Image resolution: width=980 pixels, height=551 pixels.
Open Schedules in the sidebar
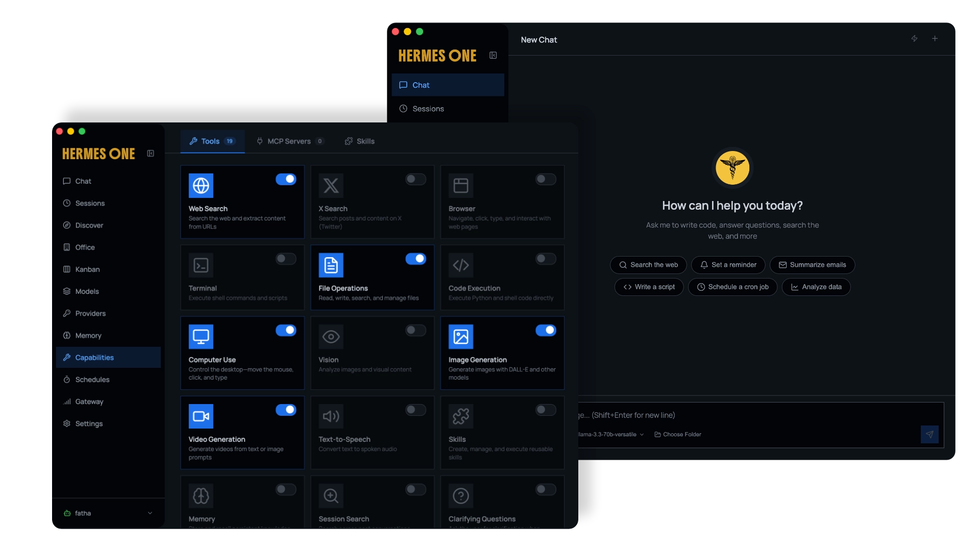point(108,380)
